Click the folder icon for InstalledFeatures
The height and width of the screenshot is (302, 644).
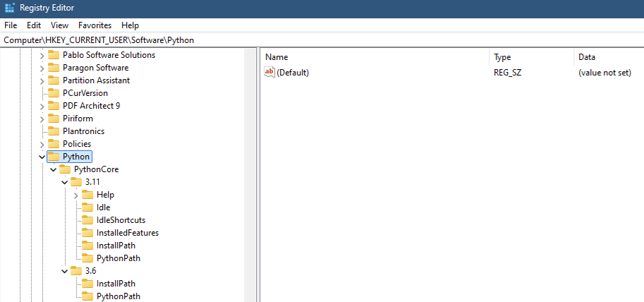[87, 233]
